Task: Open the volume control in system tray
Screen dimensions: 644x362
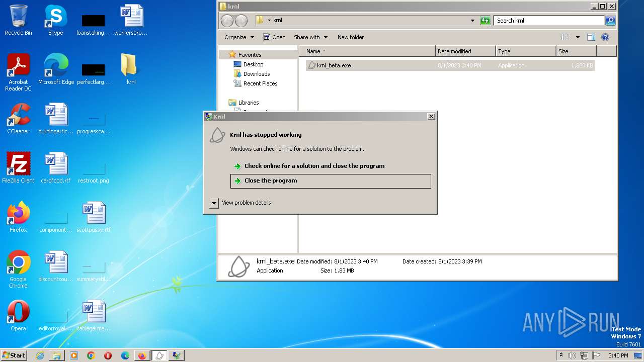Action: pyautogui.click(x=572, y=355)
